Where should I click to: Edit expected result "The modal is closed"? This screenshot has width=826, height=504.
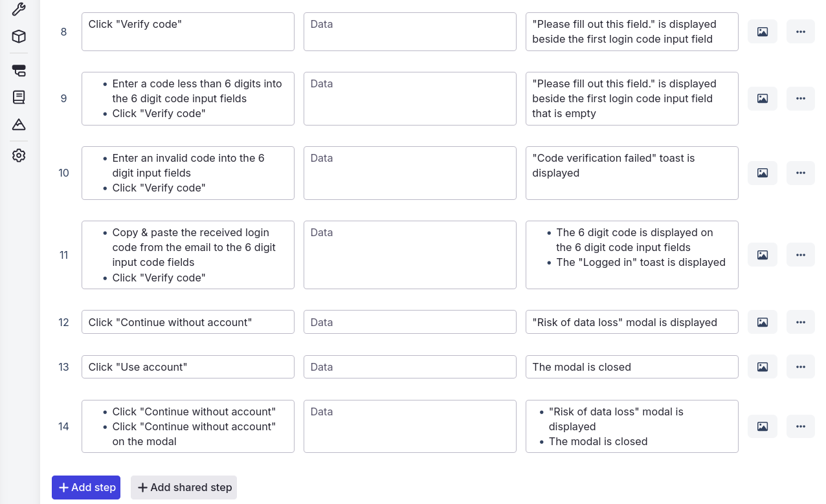coord(632,367)
